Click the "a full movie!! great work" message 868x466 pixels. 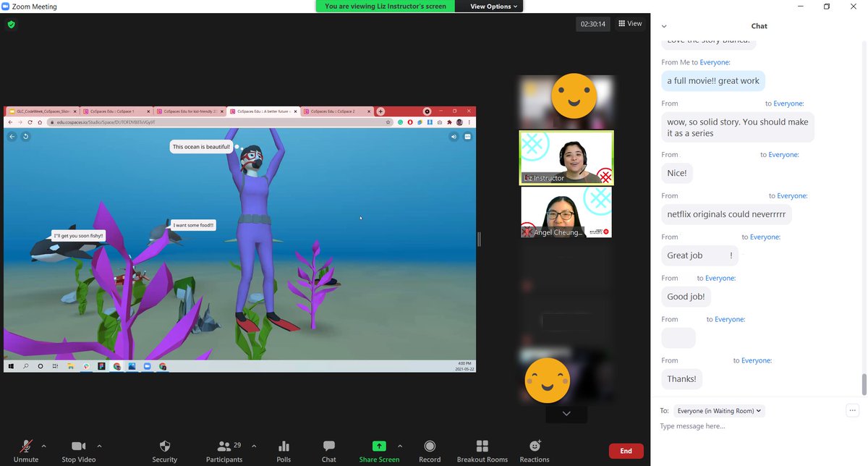click(713, 81)
